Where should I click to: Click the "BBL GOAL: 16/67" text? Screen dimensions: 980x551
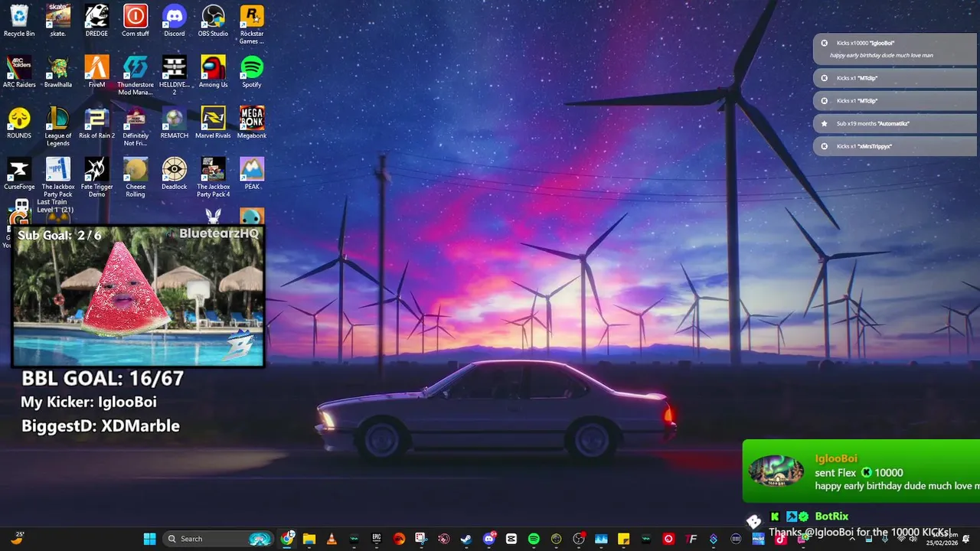click(103, 378)
